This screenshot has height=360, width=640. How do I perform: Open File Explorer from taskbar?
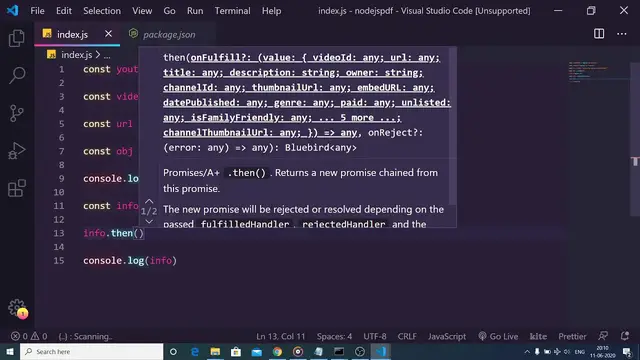point(215,351)
